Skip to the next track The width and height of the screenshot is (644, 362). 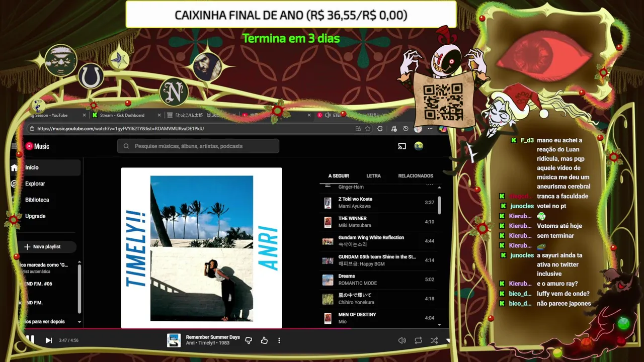point(49,340)
